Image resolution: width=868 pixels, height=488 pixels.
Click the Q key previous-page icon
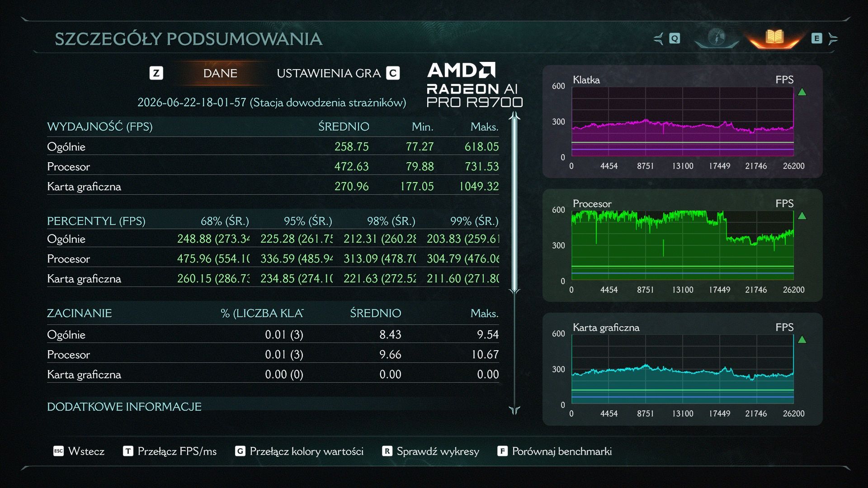(675, 38)
